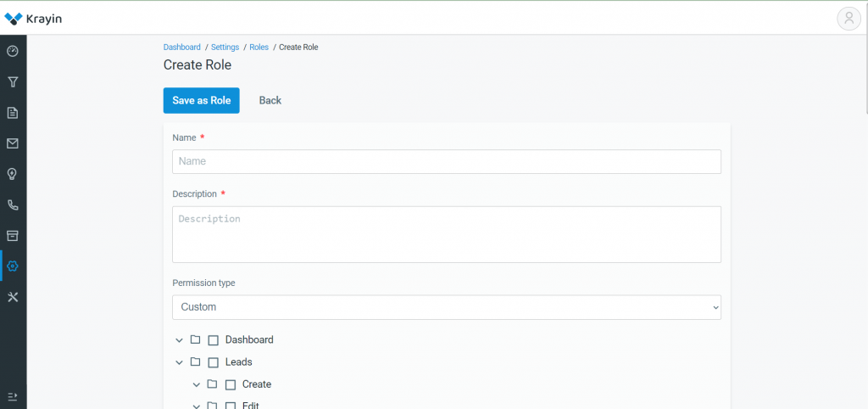This screenshot has height=409, width=868.
Task: Open user profile avatar menu
Action: [x=849, y=19]
